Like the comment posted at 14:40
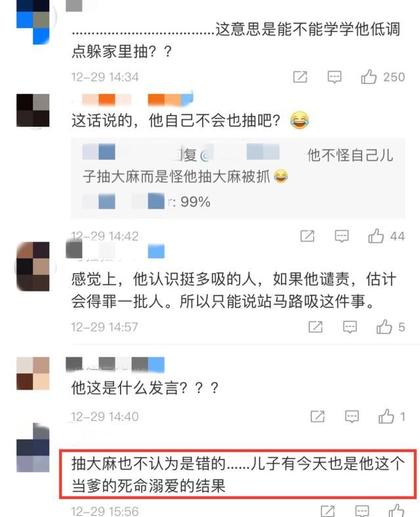The height and width of the screenshot is (517, 420). tap(387, 417)
